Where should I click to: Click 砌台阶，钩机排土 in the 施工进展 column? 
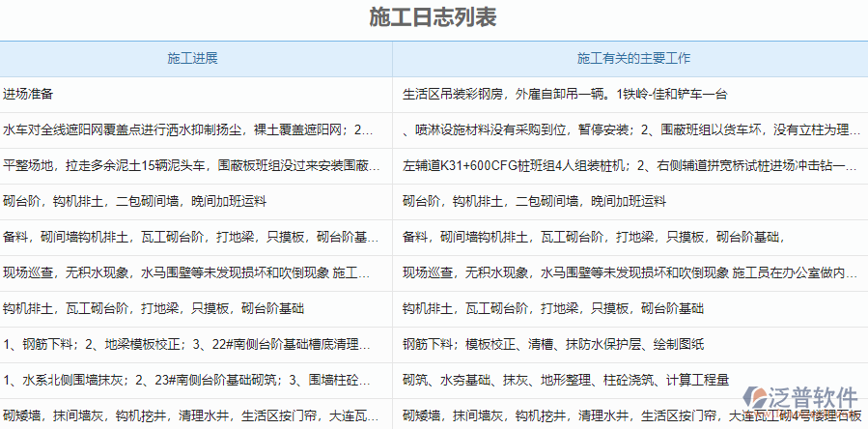196,201
